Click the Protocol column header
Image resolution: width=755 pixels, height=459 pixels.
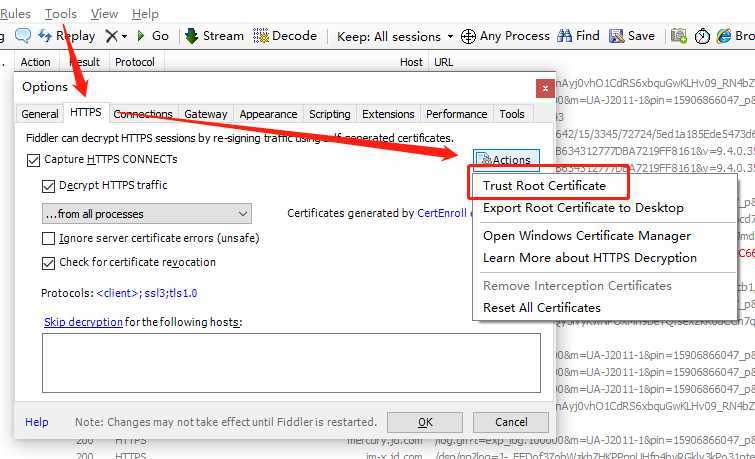click(135, 62)
